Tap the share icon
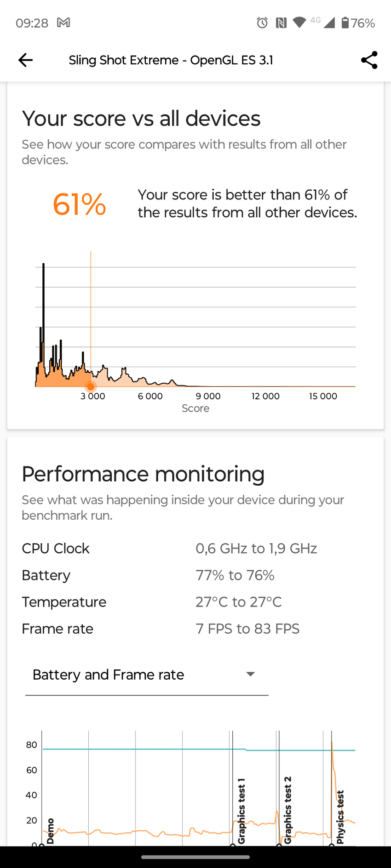391x868 pixels. [369, 60]
